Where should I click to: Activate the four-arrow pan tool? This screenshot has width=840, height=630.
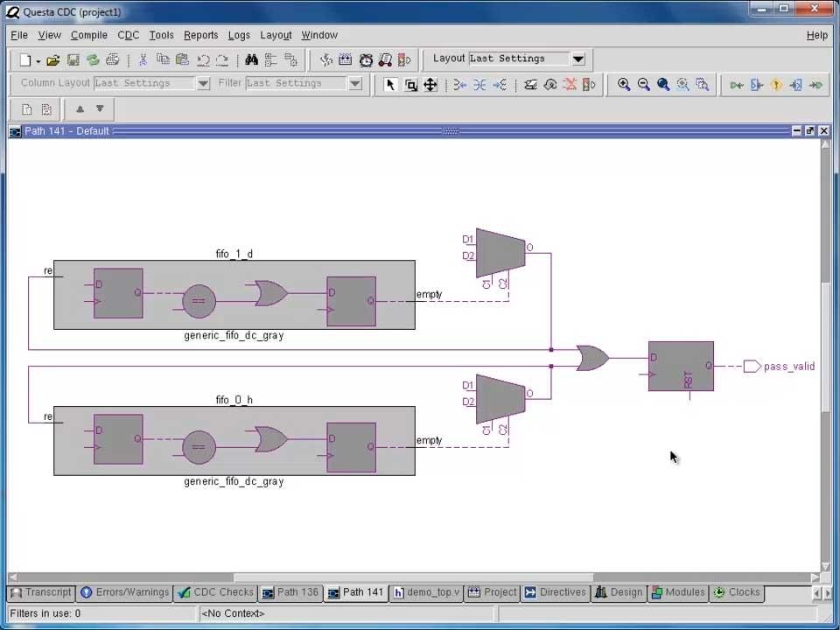click(x=430, y=85)
